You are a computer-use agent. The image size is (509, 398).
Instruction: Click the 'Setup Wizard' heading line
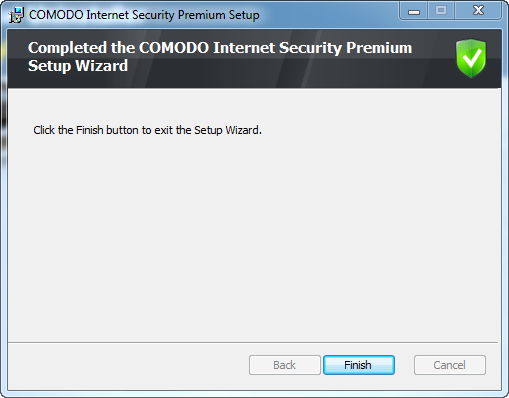(78, 66)
